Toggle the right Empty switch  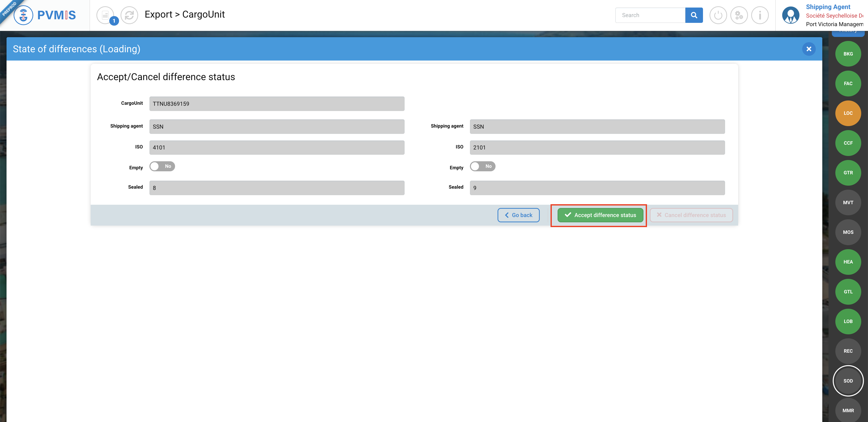482,166
